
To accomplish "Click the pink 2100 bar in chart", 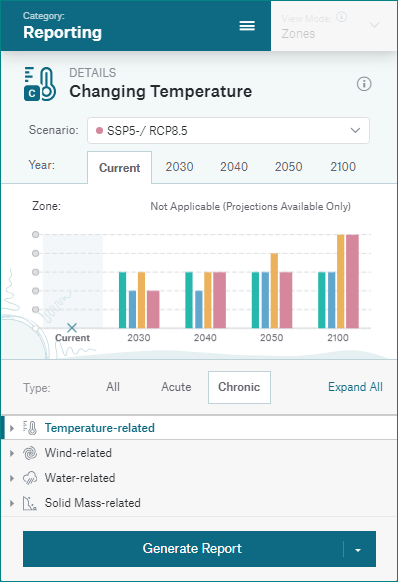I will point(352,281).
